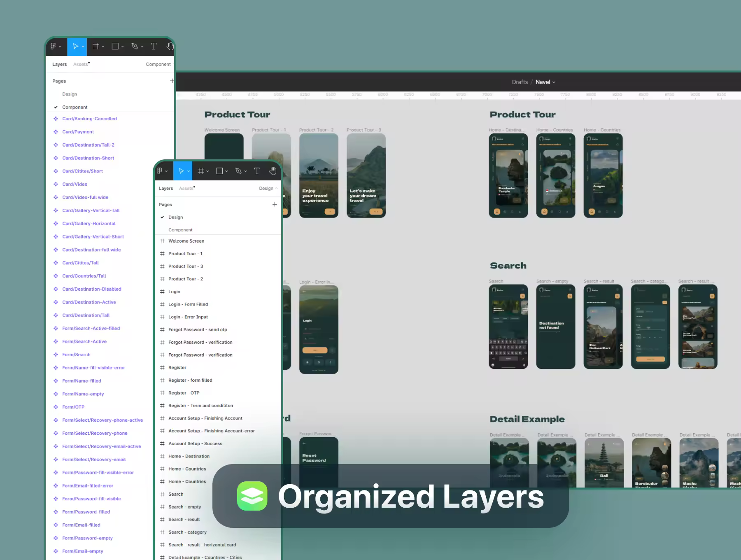Select Hand tool in back panel toolbar
The width and height of the screenshot is (741, 560).
170,47
